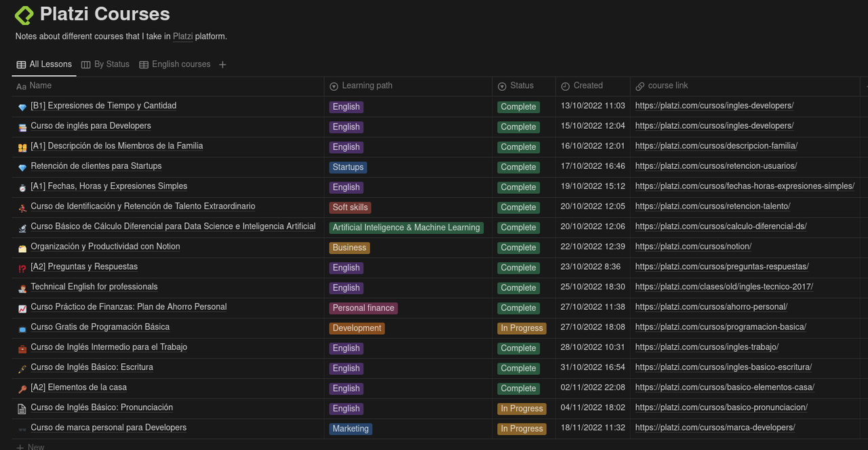The image size is (868, 450).
Task: Change Complete status of Organización y Productividad row
Action: 518,248
